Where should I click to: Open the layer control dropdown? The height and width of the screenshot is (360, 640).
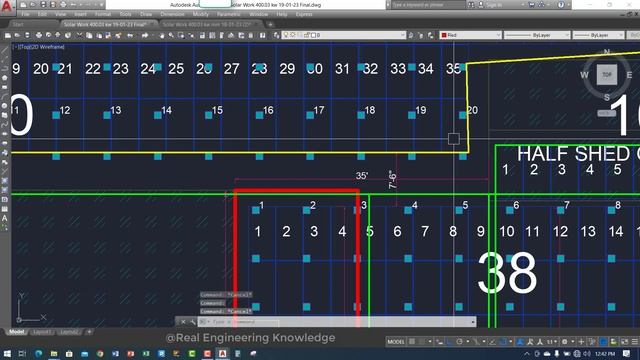pyautogui.click(x=344, y=35)
